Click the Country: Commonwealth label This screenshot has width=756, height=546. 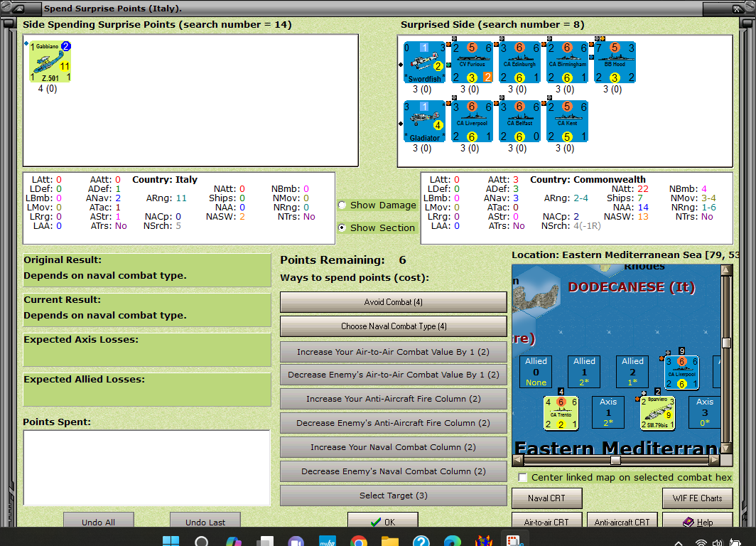tap(588, 179)
